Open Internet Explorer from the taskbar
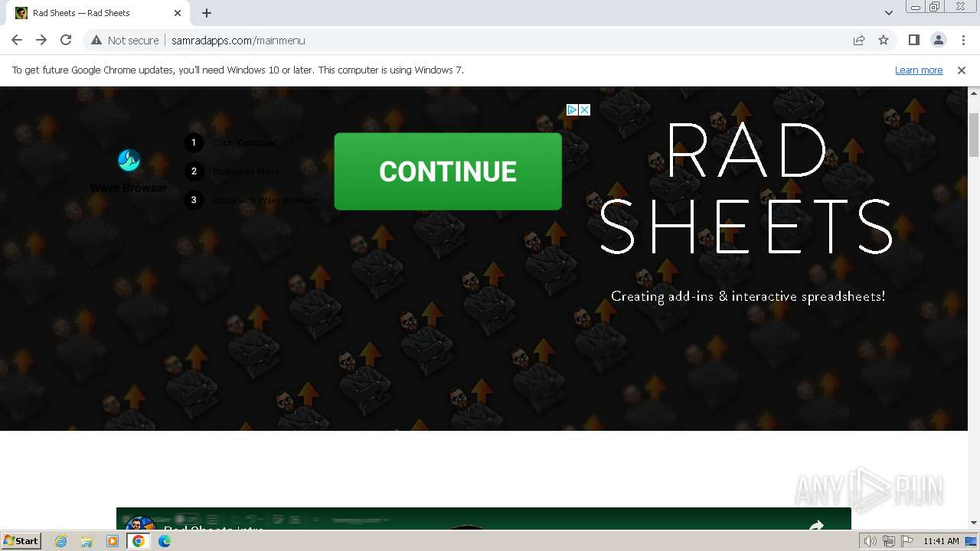 click(60, 541)
